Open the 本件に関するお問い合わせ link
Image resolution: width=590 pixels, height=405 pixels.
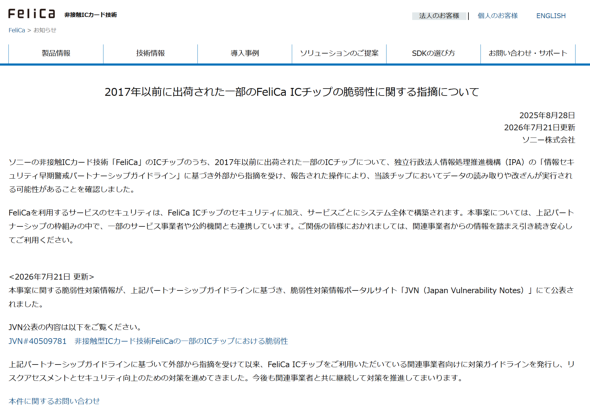(x=54, y=401)
